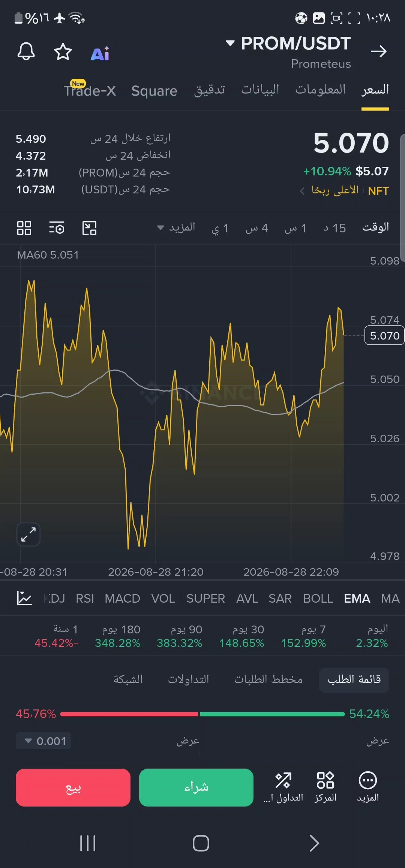Select the 1 hour timeframe
The height and width of the screenshot is (868, 405).
296,228
